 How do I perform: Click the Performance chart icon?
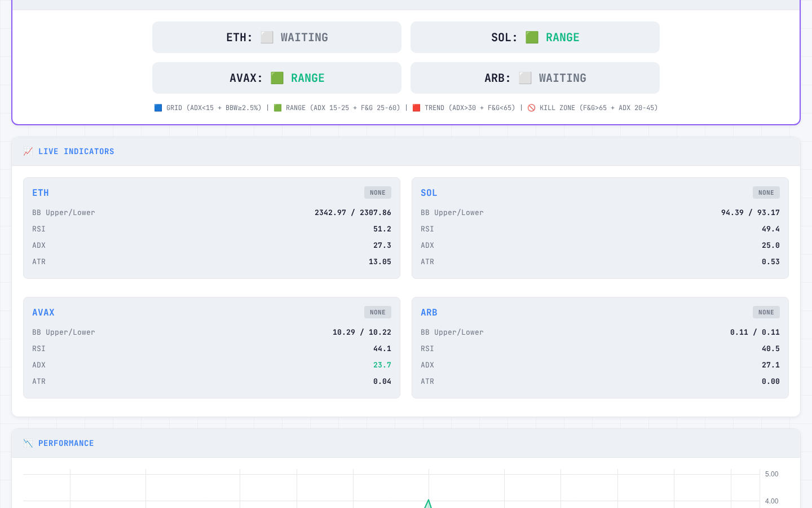pyautogui.click(x=28, y=443)
